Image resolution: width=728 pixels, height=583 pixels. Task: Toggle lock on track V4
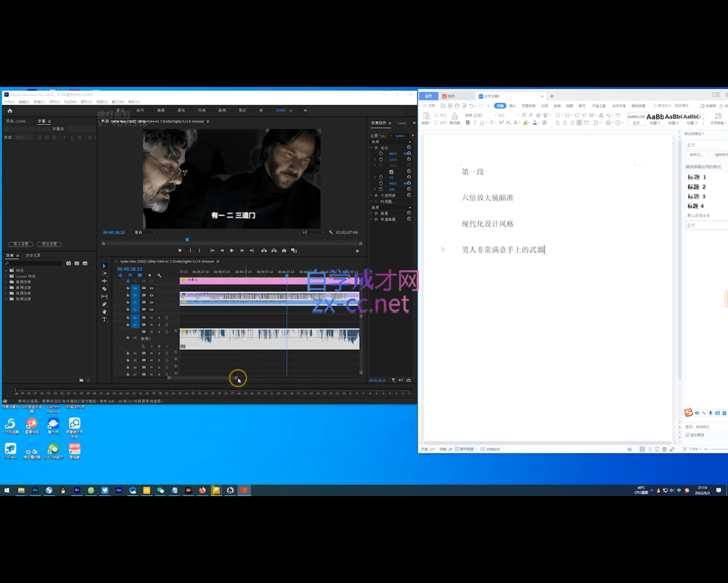coord(128,289)
